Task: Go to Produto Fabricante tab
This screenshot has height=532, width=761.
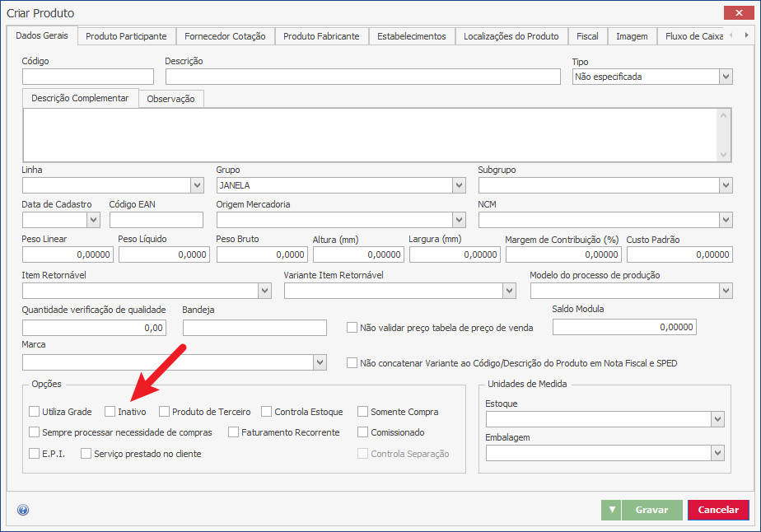Action: [x=321, y=36]
